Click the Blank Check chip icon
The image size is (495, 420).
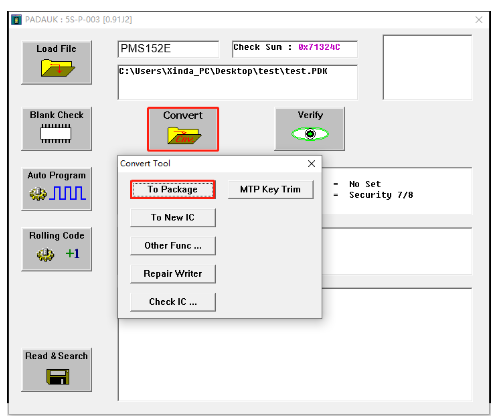click(56, 133)
